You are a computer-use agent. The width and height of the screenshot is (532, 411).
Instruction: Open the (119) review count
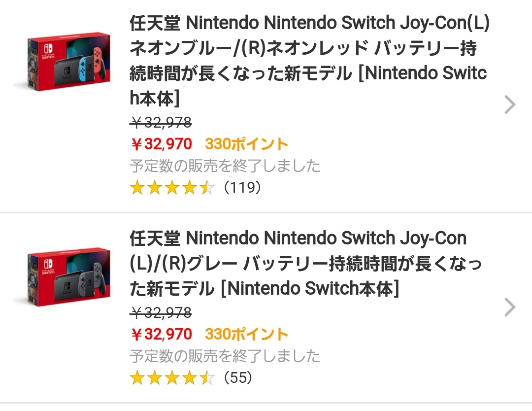pos(241,188)
